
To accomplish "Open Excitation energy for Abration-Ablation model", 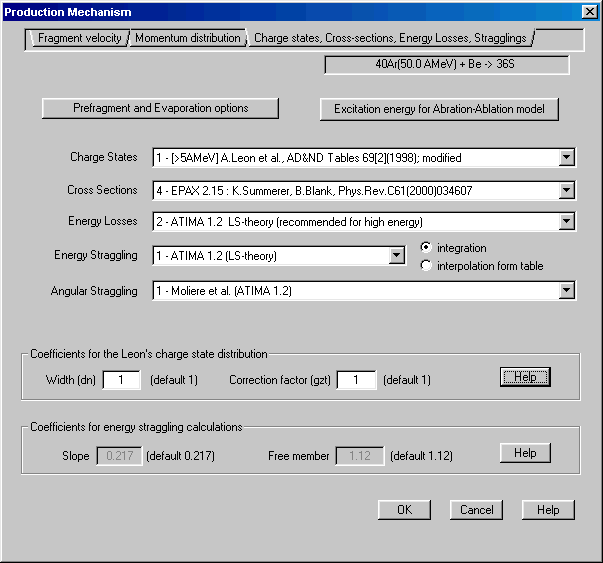I will [439, 109].
